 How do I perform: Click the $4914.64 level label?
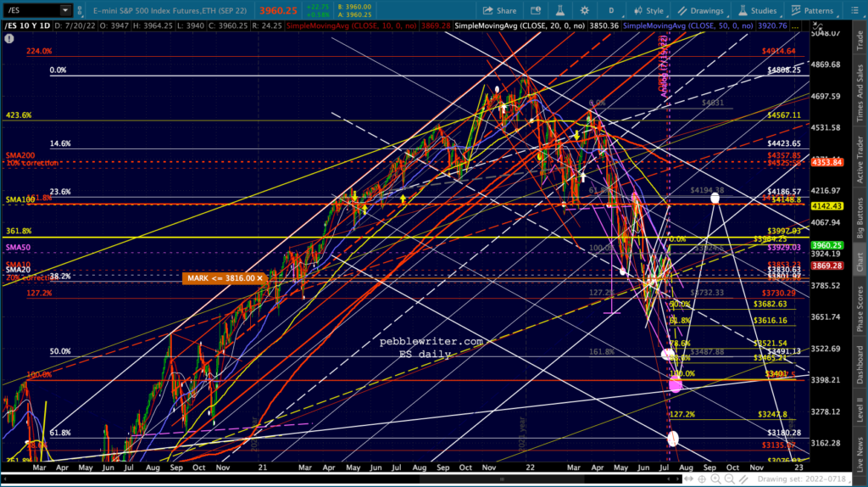[x=778, y=51]
